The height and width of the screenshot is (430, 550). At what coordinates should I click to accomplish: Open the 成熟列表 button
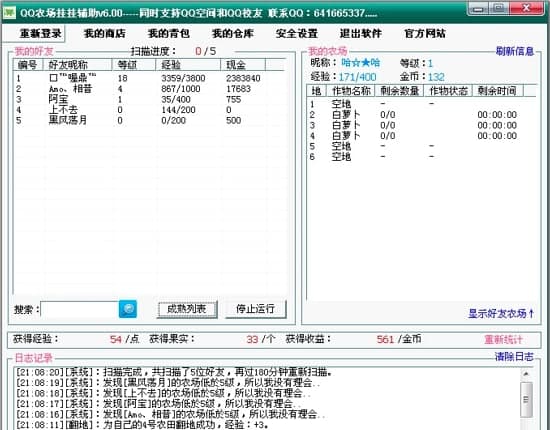187,309
